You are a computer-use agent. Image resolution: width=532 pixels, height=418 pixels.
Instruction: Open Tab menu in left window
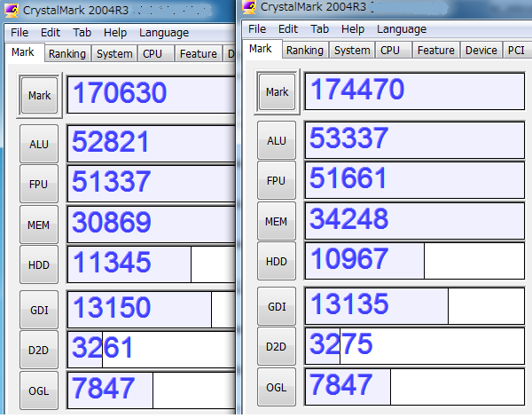point(82,33)
